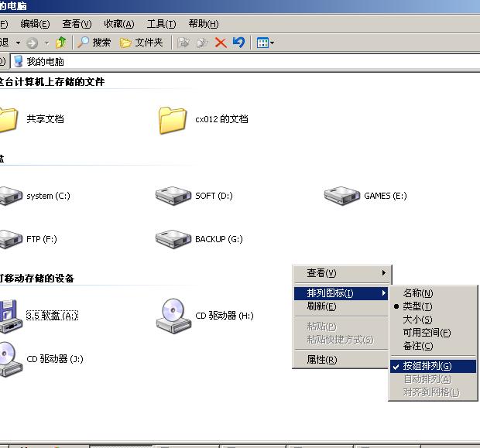Screen dimensions: 480x448
Task: Choose 刷新(E) in context menu
Action: point(341,306)
